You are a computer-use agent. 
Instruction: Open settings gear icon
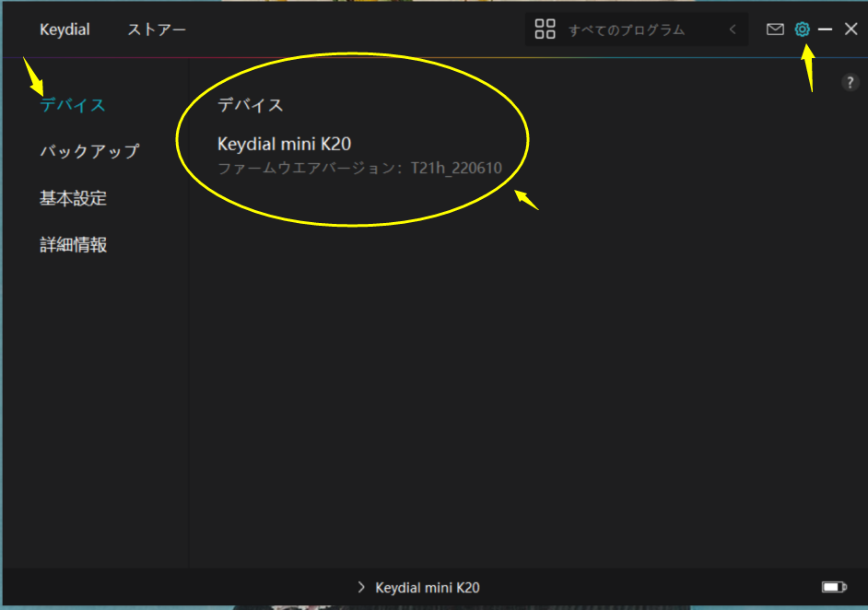click(803, 29)
